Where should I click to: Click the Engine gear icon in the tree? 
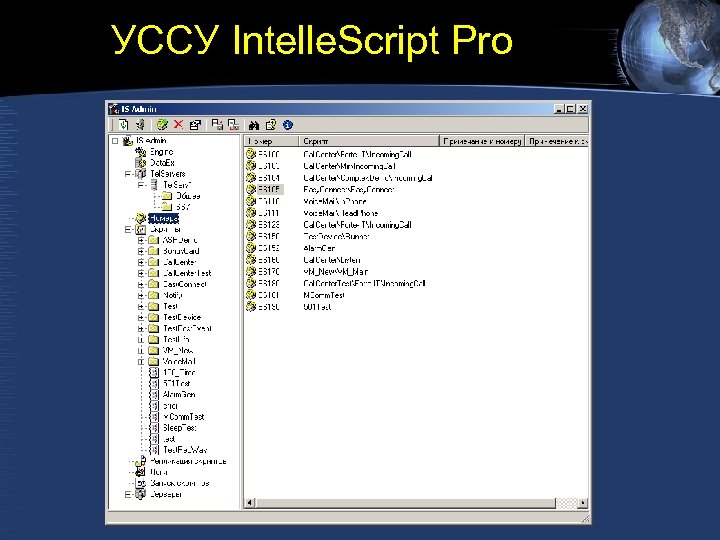pyautogui.click(x=141, y=152)
